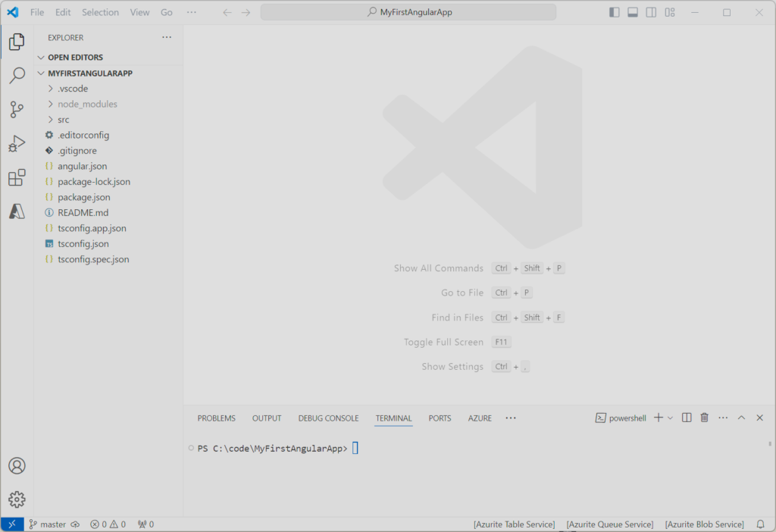Open the Manage gear icon
Image resolution: width=776 pixels, height=532 pixels.
point(17,499)
